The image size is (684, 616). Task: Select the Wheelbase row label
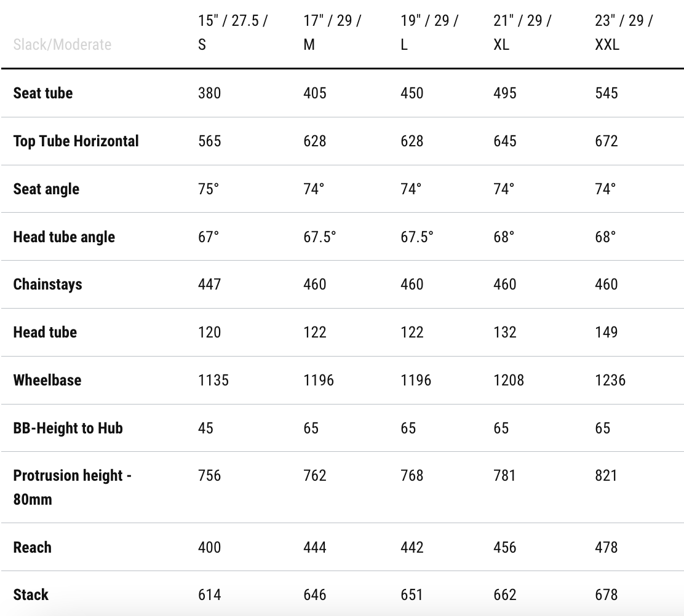(x=47, y=380)
